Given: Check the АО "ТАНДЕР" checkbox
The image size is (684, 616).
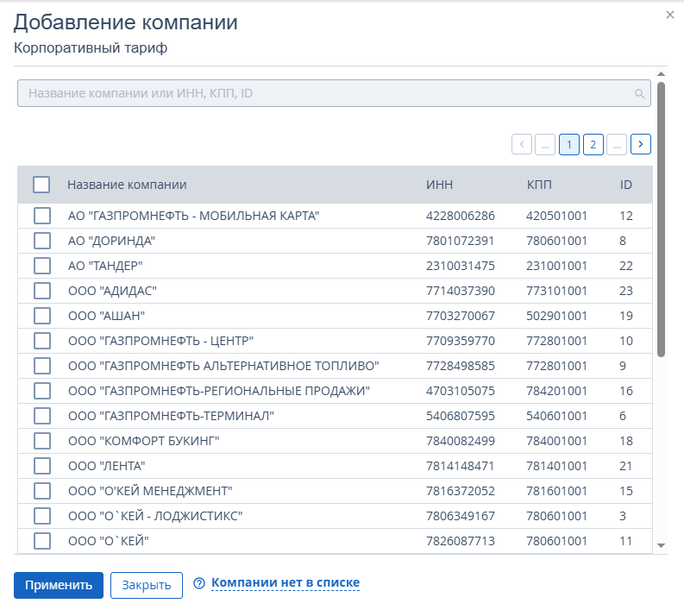Looking at the screenshot, I should [41, 266].
